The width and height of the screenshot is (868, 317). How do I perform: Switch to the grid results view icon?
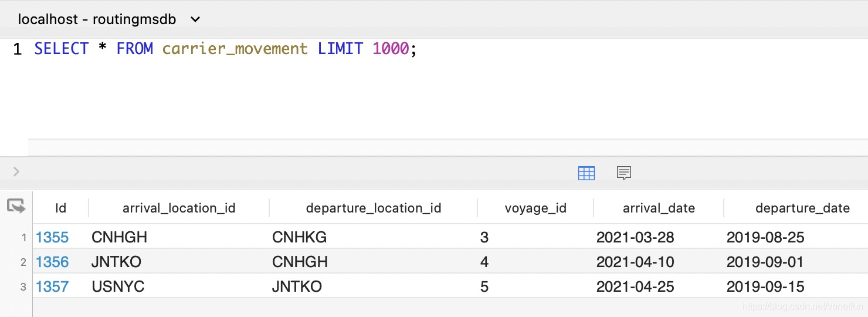586,173
